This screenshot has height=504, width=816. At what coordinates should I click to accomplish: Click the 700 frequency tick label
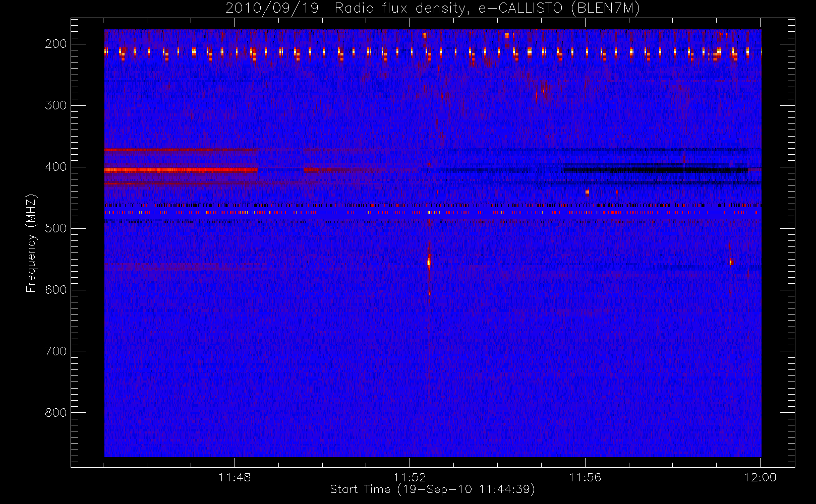tap(56, 351)
